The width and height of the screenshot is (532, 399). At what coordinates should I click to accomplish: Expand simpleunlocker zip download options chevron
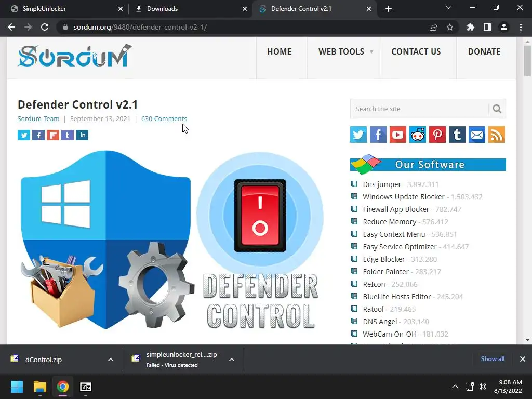click(232, 360)
